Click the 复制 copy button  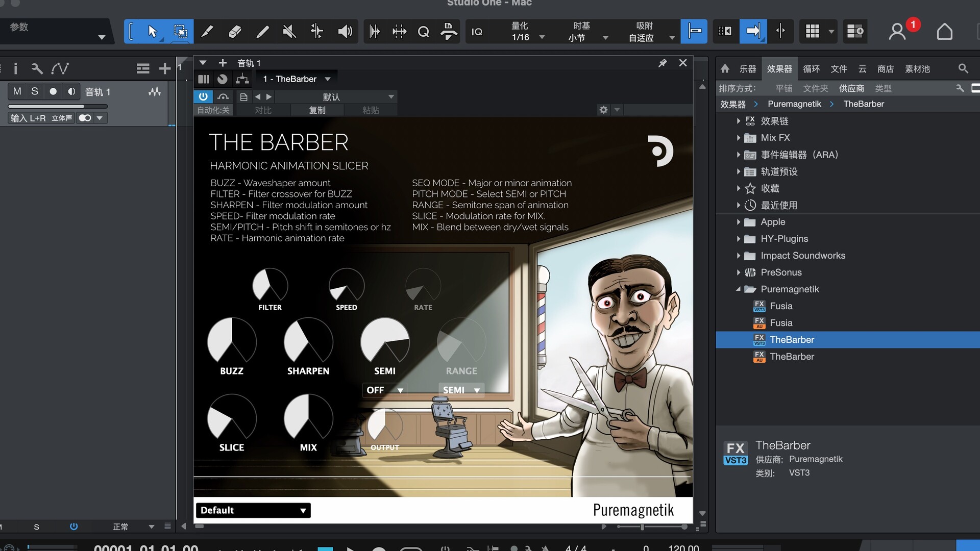[317, 110]
